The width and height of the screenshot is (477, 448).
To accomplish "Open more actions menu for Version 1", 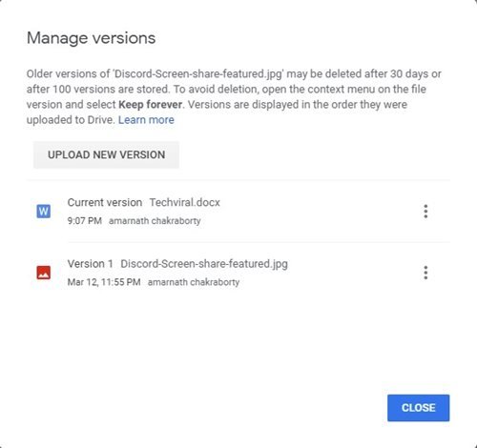I will point(425,273).
